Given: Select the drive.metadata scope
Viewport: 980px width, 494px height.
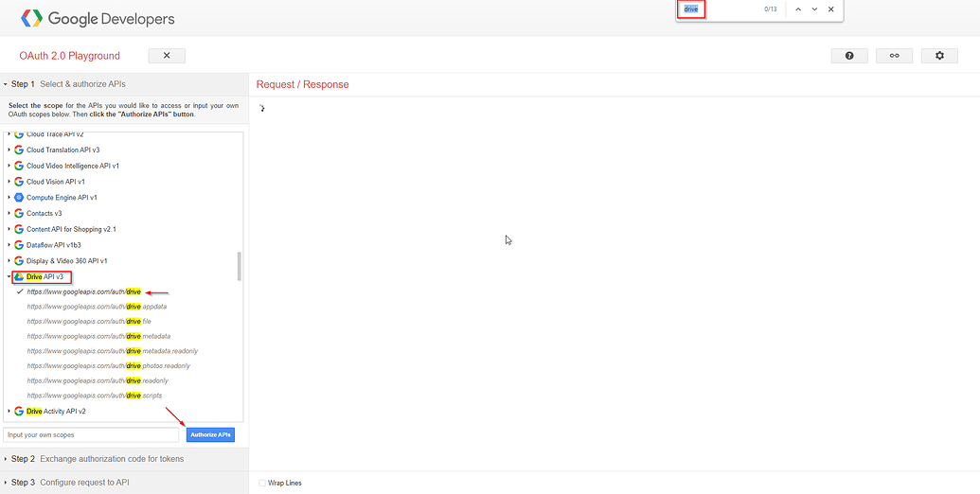Looking at the screenshot, I should pos(98,336).
